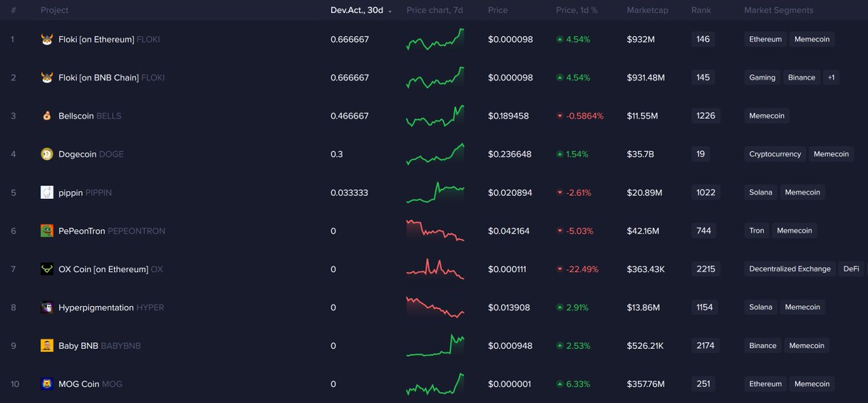Click the rank 2215 badge

(x=705, y=269)
